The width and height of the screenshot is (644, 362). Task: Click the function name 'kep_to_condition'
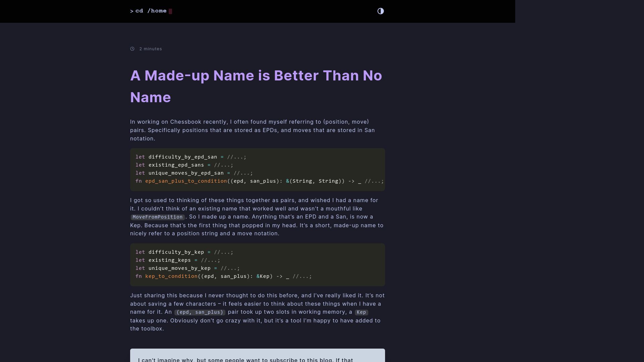171,276
